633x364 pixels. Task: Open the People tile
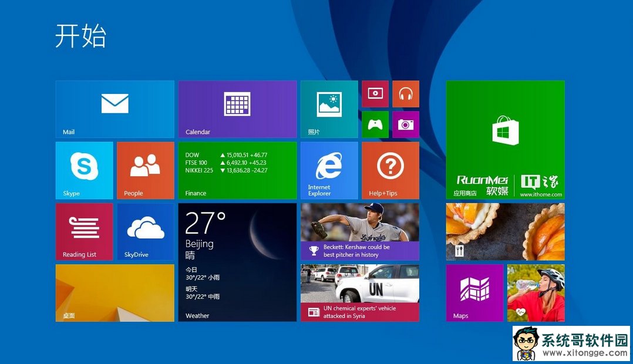click(145, 170)
